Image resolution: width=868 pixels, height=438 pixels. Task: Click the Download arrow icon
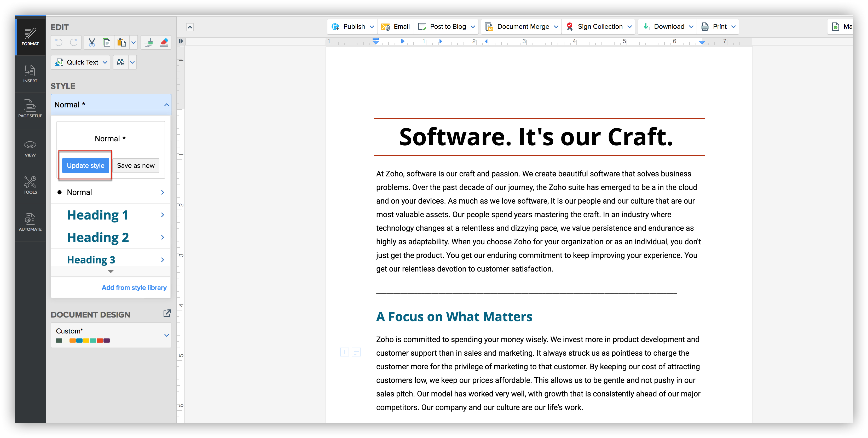(646, 27)
